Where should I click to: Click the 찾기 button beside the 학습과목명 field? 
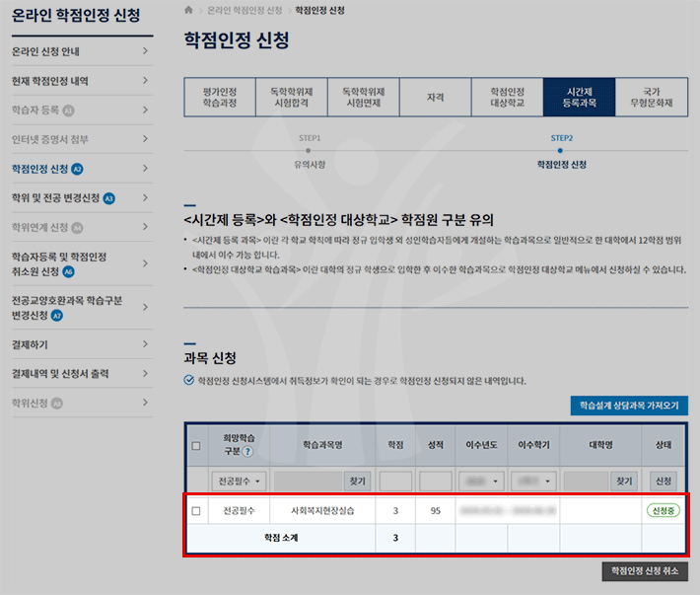[355, 481]
